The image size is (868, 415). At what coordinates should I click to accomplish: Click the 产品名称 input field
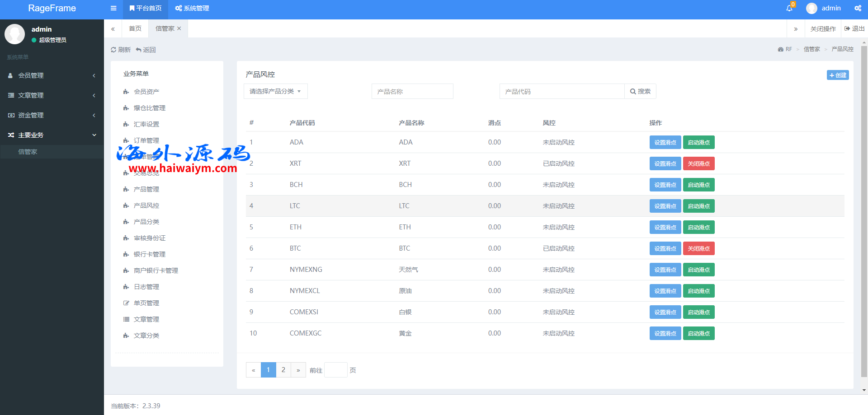point(412,91)
